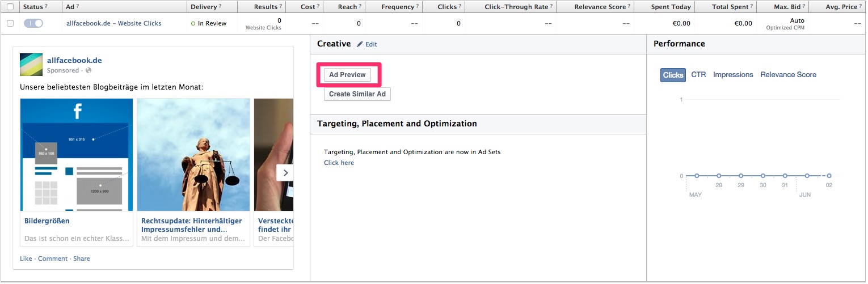This screenshot has height=284, width=868.
Task: Follow the 'Click here' Ad Sets link
Action: tap(339, 163)
